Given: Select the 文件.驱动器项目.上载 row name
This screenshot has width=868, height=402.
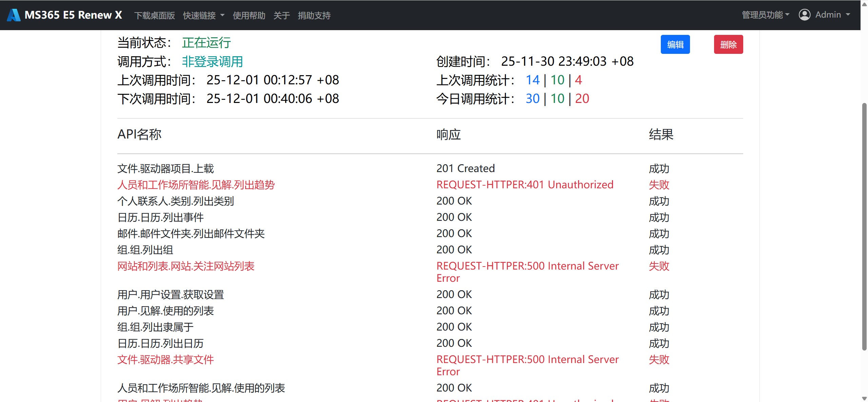Looking at the screenshot, I should click(x=165, y=169).
